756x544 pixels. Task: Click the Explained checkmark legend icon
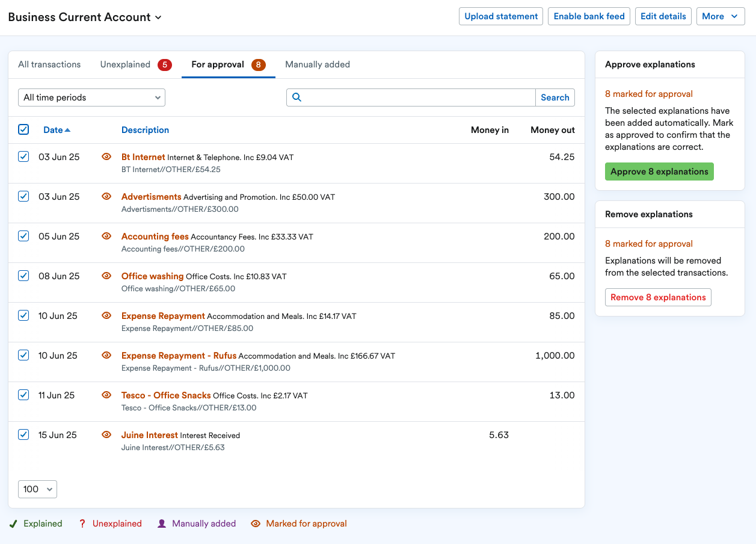13,524
